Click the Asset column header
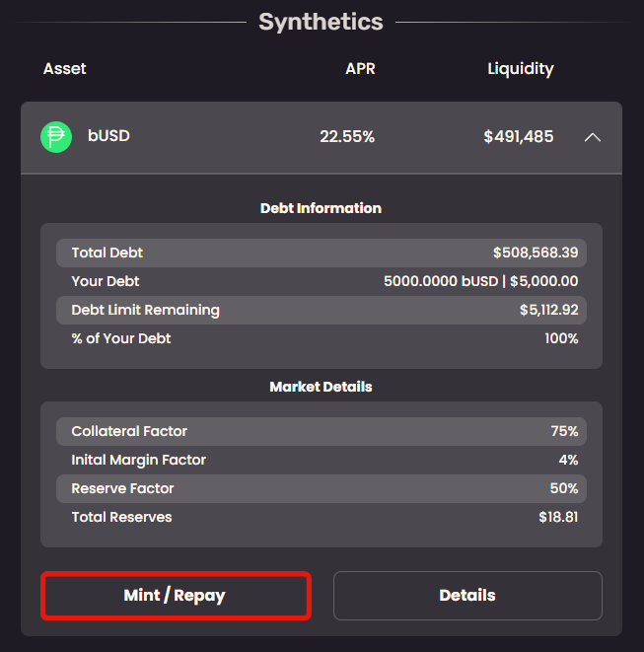The image size is (644, 652). coord(64,69)
